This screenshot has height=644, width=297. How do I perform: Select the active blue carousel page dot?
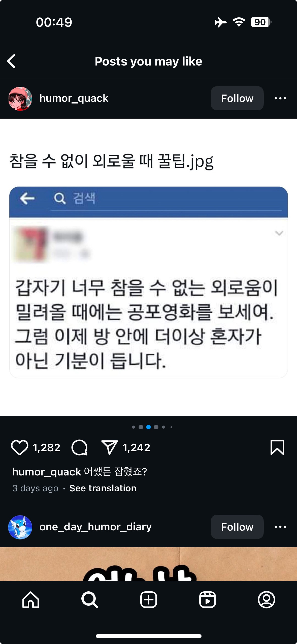click(148, 427)
